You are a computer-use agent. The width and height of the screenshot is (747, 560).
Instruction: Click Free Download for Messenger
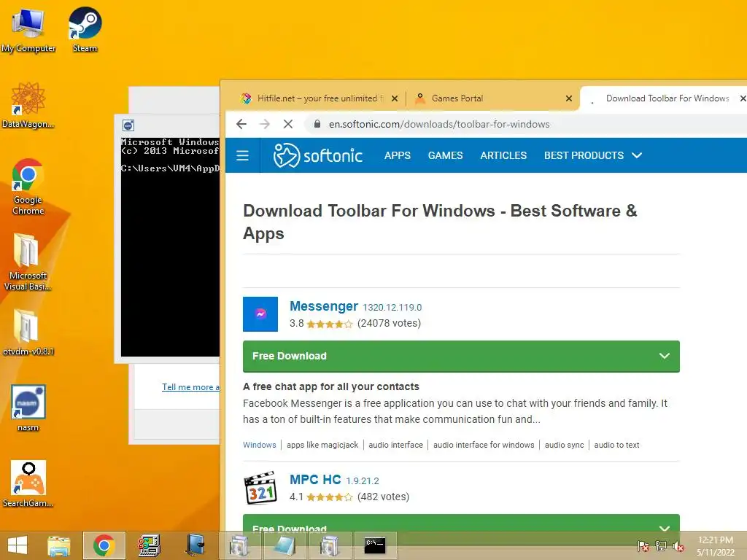coord(461,356)
